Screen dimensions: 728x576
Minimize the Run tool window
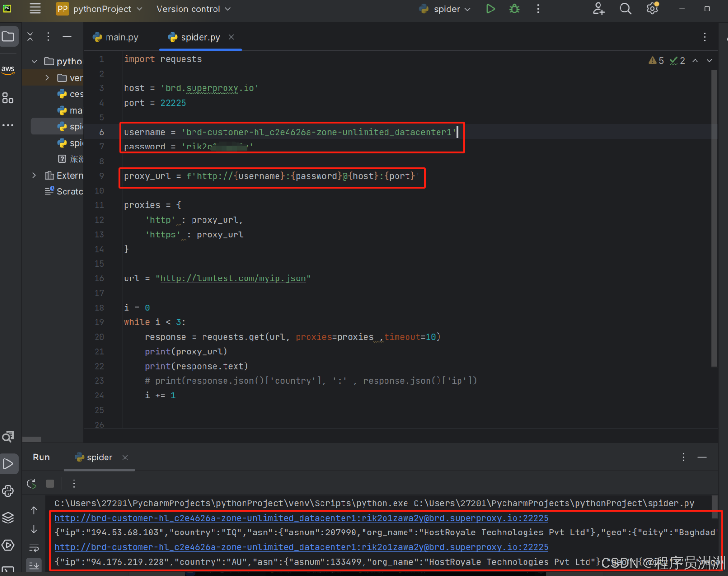702,457
